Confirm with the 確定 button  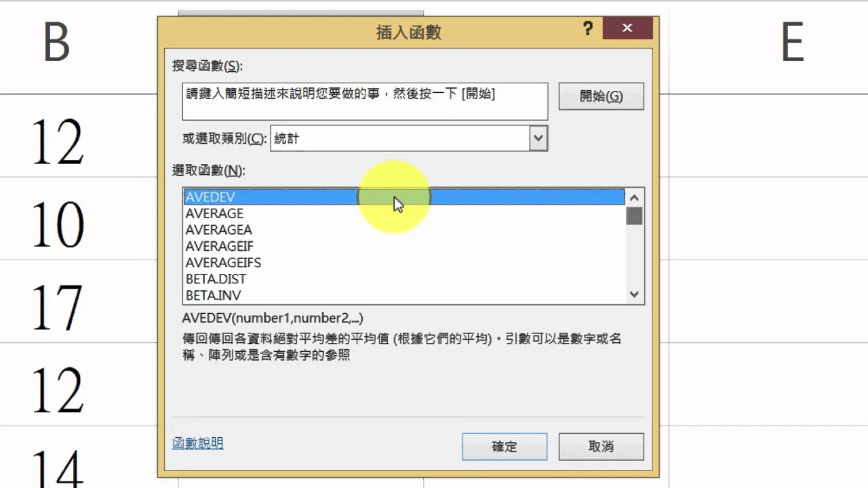point(505,447)
